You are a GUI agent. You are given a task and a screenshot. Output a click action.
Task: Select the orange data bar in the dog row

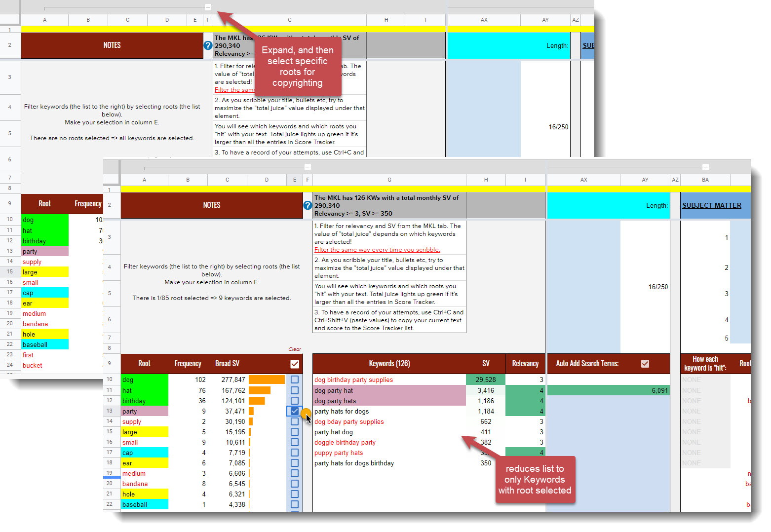[267, 380]
